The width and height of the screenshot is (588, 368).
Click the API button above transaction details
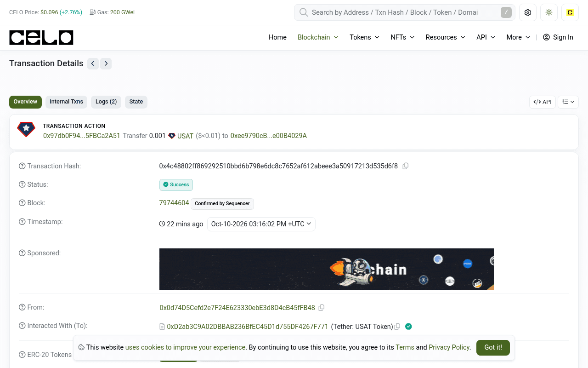click(x=543, y=102)
